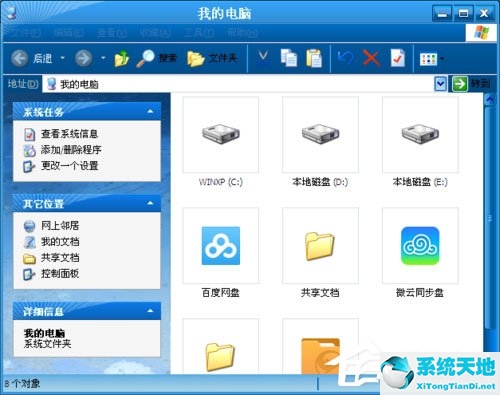Open 我的文档 link in sidebar

(60, 242)
